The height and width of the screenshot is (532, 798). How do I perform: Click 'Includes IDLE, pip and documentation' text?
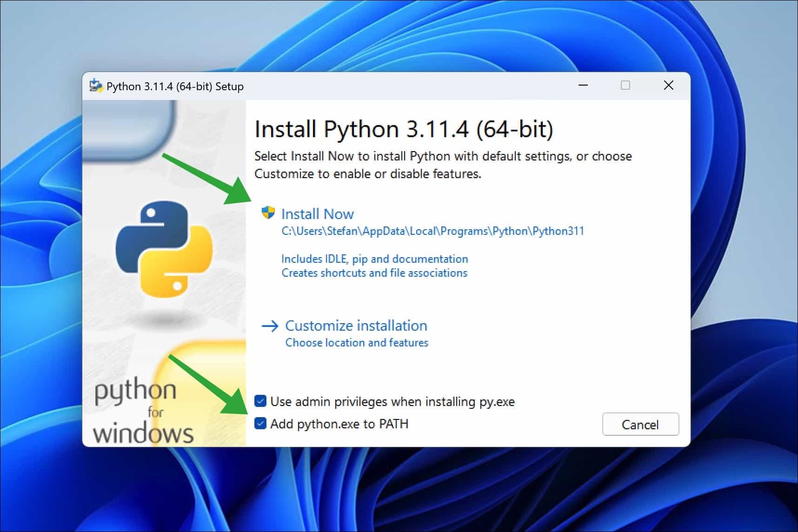(375, 259)
